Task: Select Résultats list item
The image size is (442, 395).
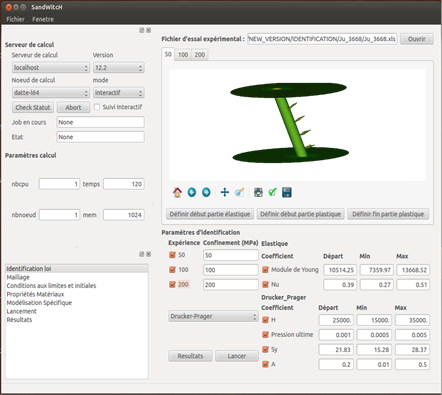Action: pyautogui.click(x=77, y=320)
